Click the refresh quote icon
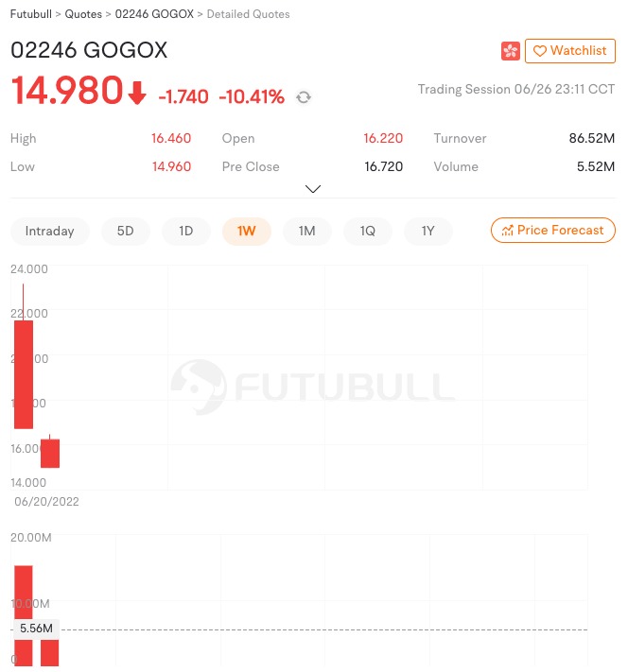Image resolution: width=628 pixels, height=672 pixels. click(x=304, y=97)
